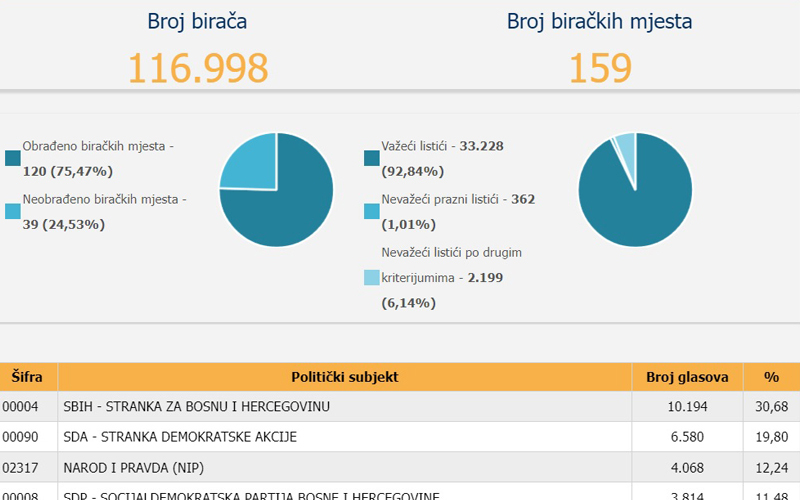Viewport: 800px width, 500px height.
Task: Select the Politički subjekt column header
Action: tap(345, 377)
